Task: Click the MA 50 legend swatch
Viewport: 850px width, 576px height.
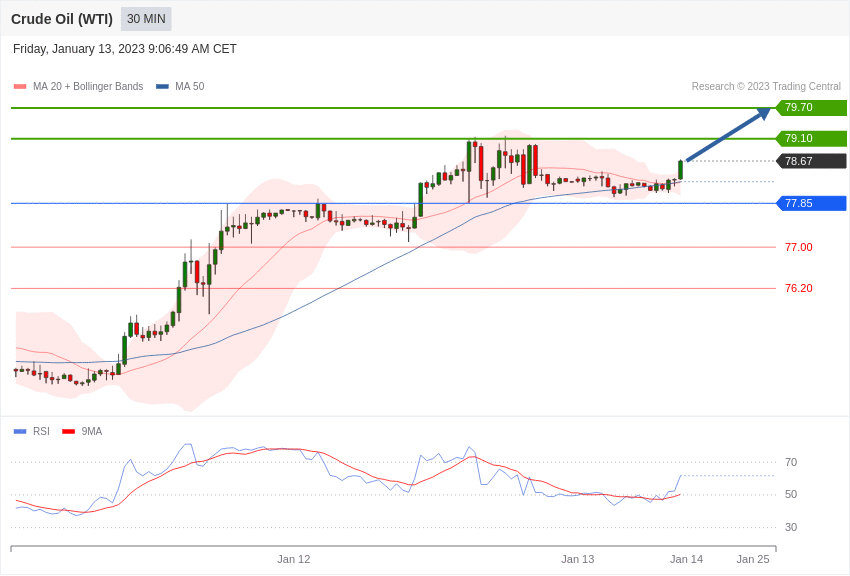Action: pos(162,87)
